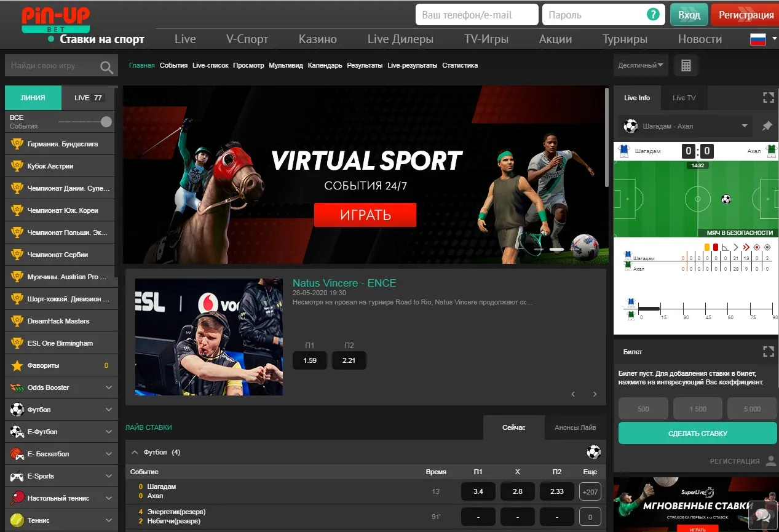Click trophy icon next to Кубок Австрии

point(17,167)
